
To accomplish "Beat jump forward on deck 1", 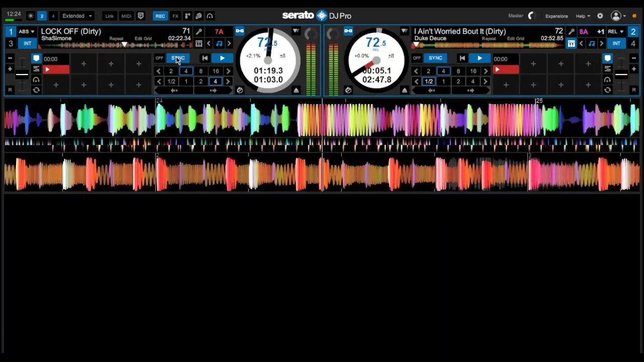I will (x=213, y=90).
